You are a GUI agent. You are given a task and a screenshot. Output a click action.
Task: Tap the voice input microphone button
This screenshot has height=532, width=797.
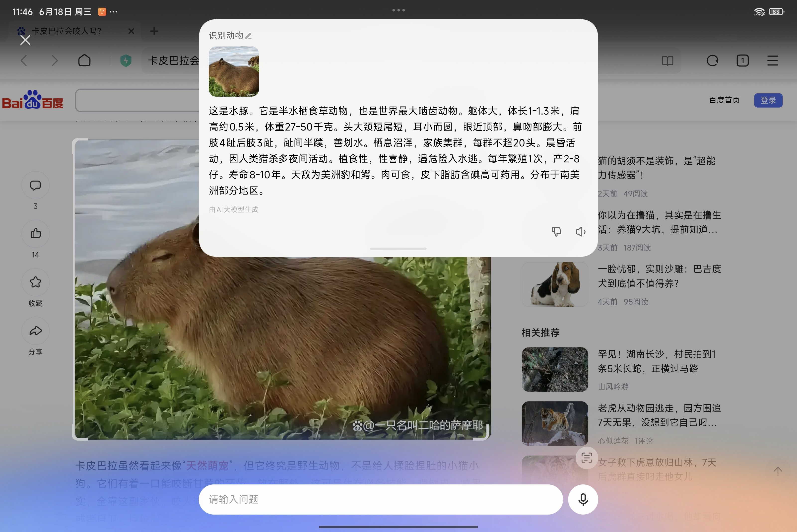tap(583, 499)
